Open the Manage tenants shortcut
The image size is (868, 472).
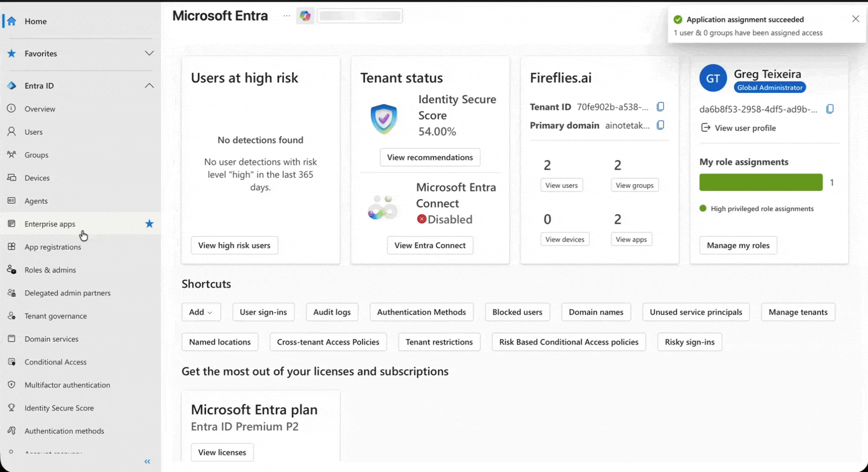tap(798, 312)
